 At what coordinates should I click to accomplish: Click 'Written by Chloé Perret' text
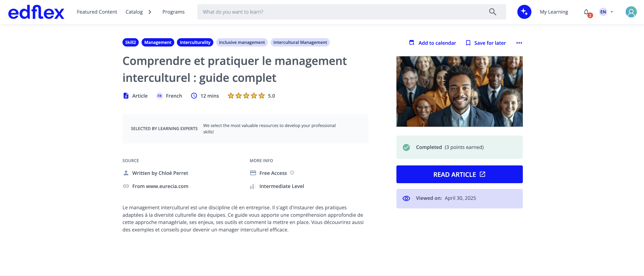160,173
